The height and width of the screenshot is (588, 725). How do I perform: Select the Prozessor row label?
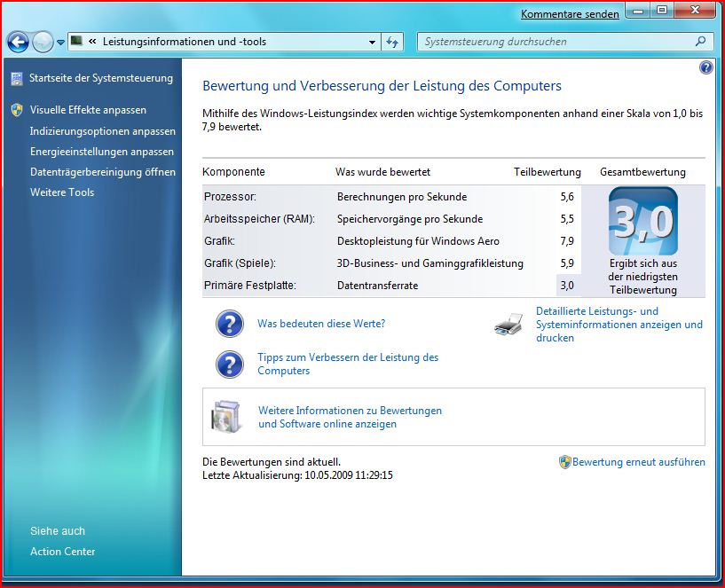230,197
